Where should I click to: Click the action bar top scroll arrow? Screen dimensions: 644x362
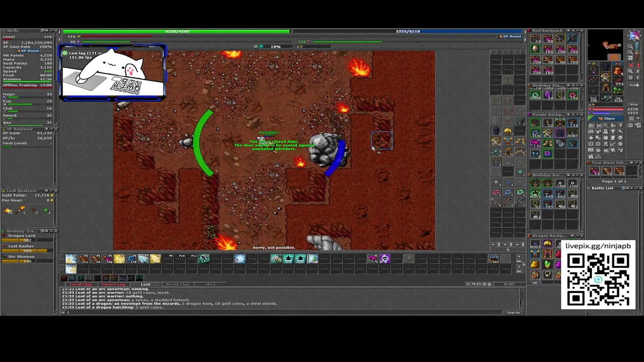[x=519, y=256]
